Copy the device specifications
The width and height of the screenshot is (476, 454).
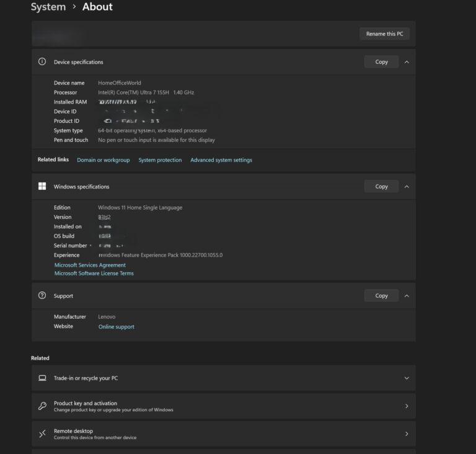click(381, 62)
